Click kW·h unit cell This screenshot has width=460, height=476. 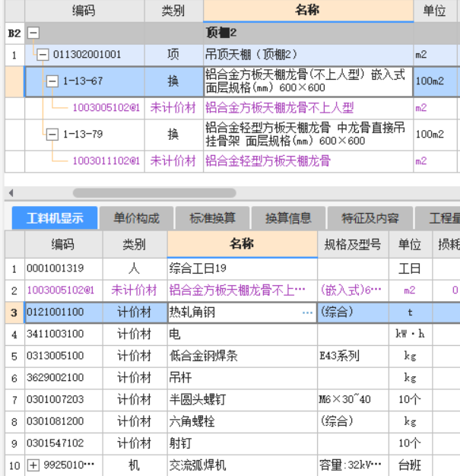pos(411,335)
